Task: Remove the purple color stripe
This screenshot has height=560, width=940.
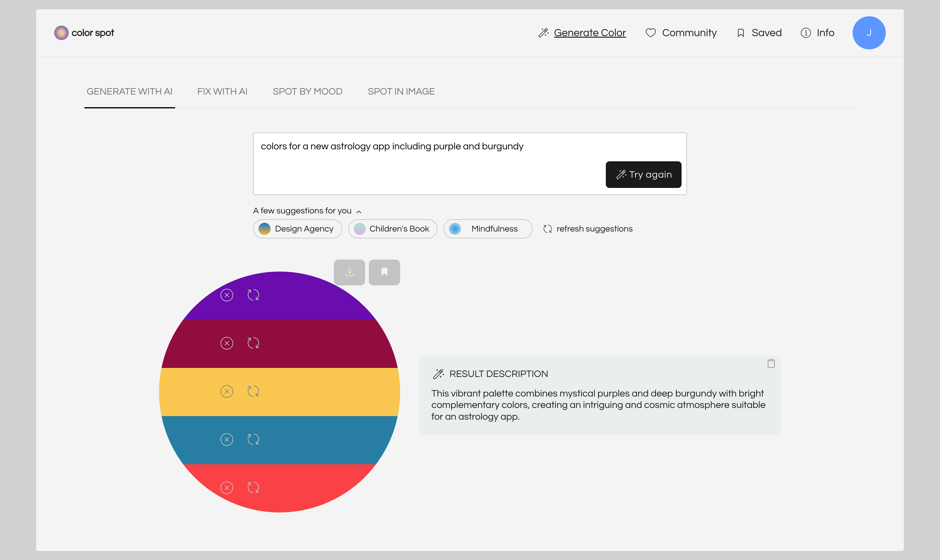Action: tap(227, 295)
